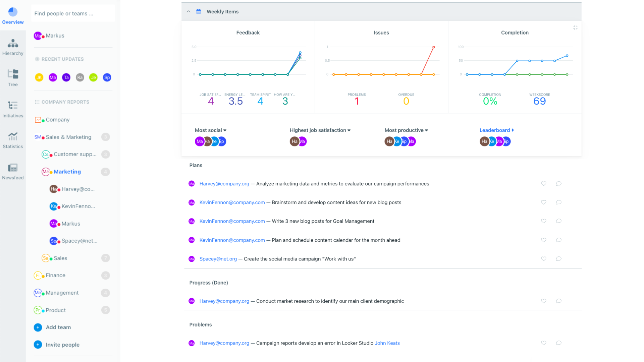Toggle collapse for Finance team

click(105, 276)
